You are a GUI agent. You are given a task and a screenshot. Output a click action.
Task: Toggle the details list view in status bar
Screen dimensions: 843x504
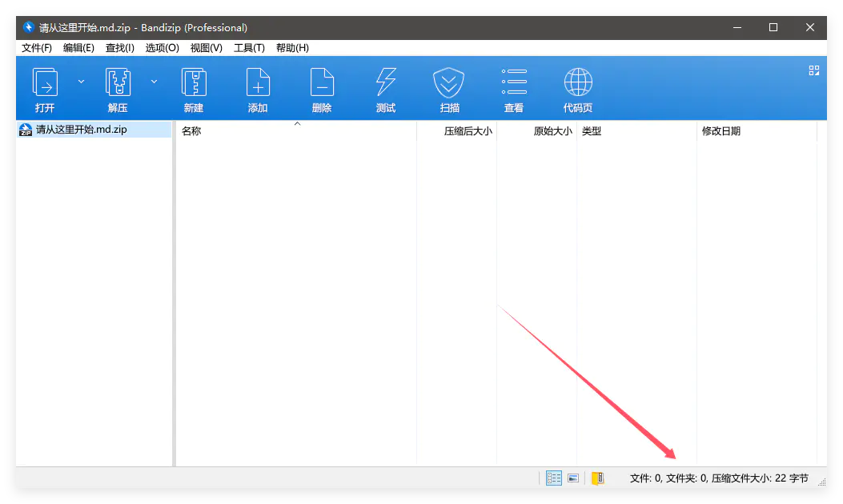click(x=554, y=477)
